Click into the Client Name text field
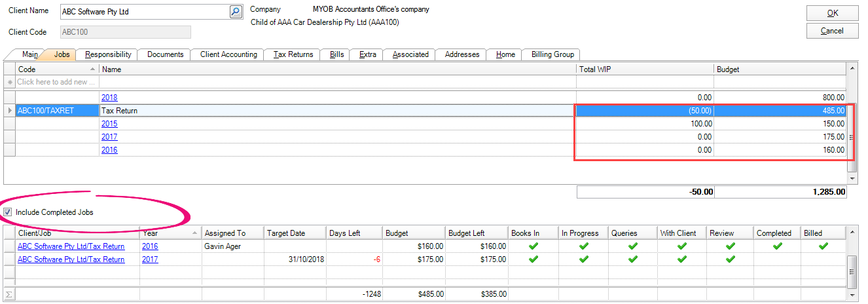The height and width of the screenshot is (304, 868). tap(144, 12)
